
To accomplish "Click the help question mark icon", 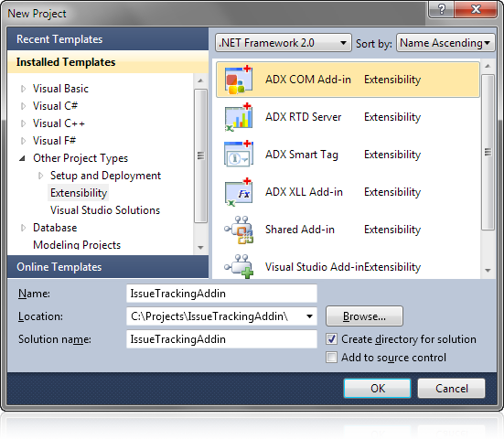I will point(442,9).
